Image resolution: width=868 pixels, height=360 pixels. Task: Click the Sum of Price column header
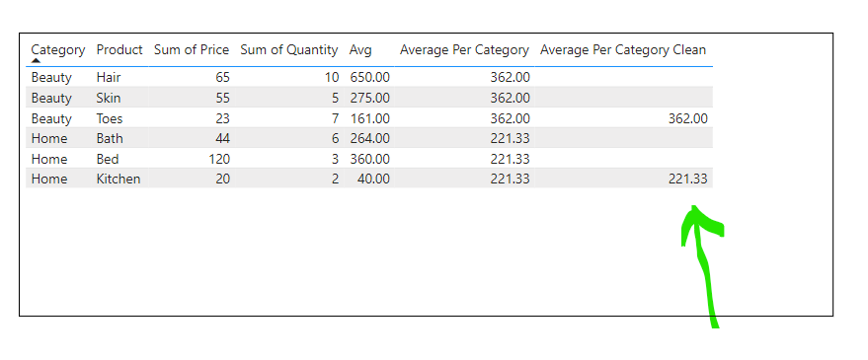click(192, 49)
